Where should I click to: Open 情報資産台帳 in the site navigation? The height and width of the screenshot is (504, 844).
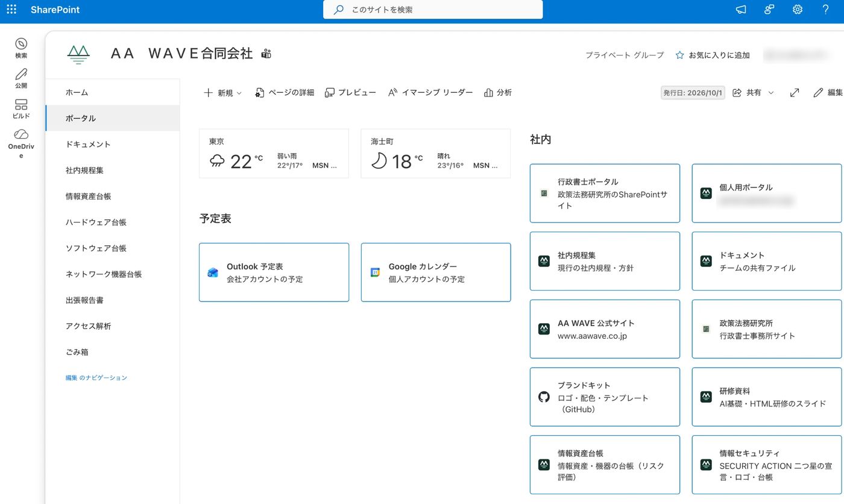(112, 196)
